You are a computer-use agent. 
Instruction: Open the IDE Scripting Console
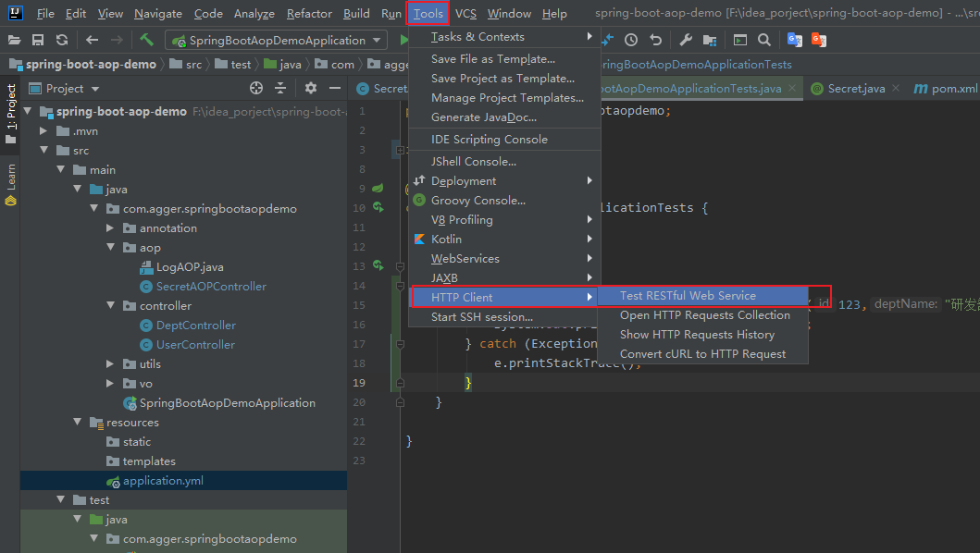point(504,140)
